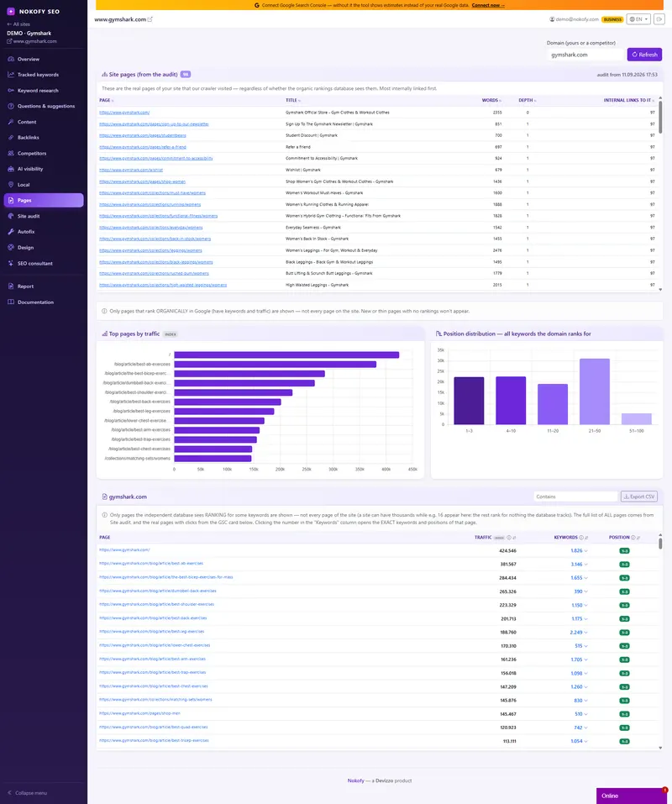Open pages/studentbeans link in audit table
The image size is (672, 804).
(x=143, y=135)
